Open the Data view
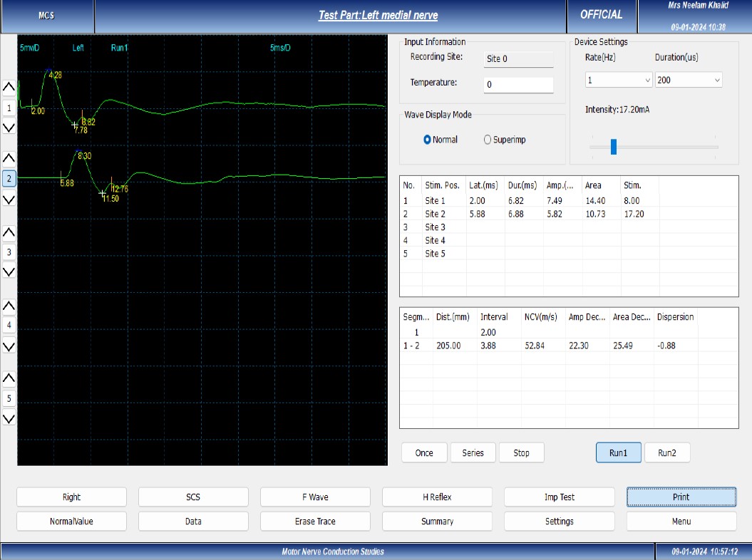The height and width of the screenshot is (560, 752). 193,521
